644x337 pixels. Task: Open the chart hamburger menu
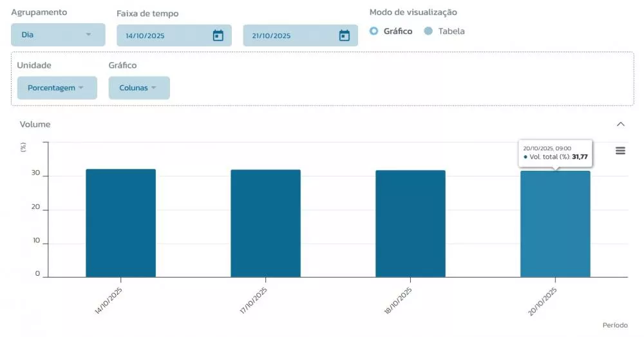point(620,150)
